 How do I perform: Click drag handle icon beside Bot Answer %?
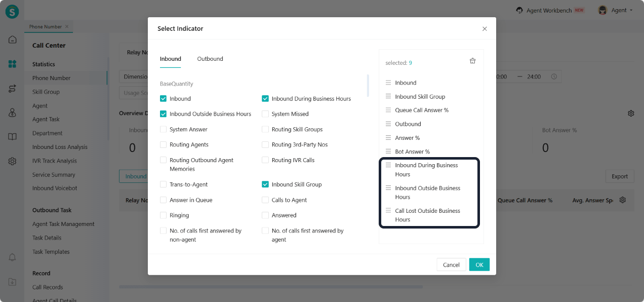(x=388, y=152)
